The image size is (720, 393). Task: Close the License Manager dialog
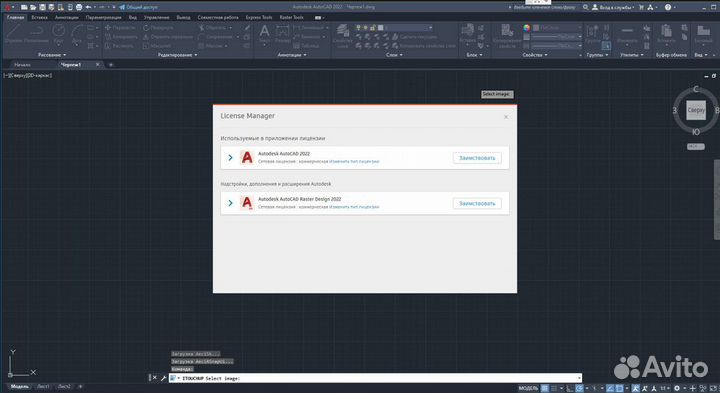pyautogui.click(x=506, y=117)
